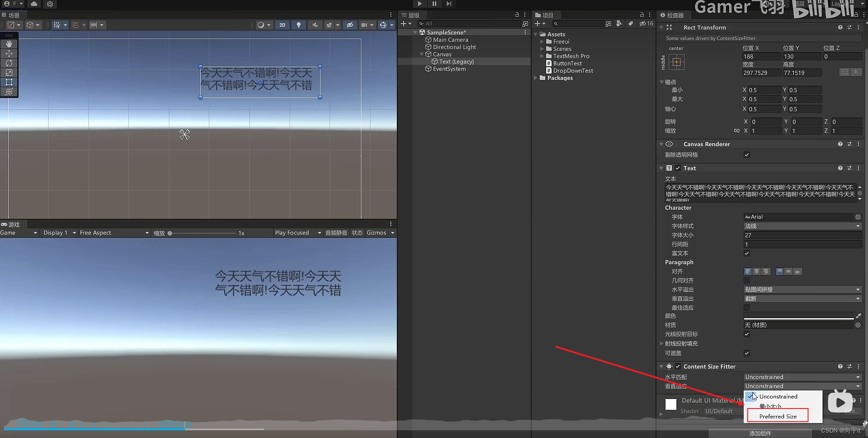Toggle Cull Transparent Mesh checkbox
Viewport: 868px width, 438px height.
pos(747,155)
